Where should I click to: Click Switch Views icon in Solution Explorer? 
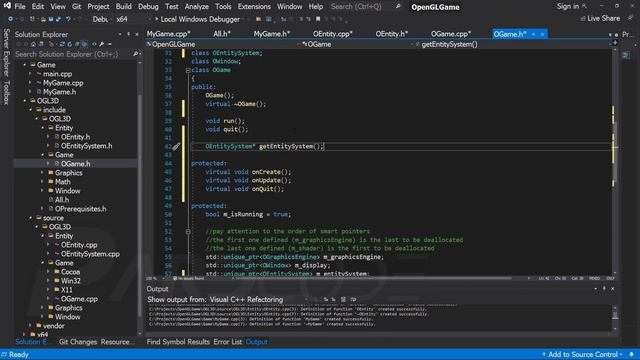tap(40, 44)
